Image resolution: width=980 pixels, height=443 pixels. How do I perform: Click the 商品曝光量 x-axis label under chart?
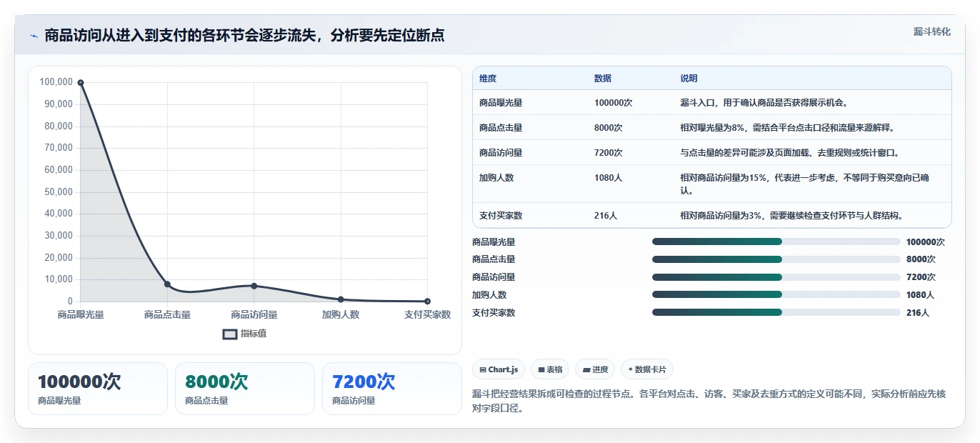click(81, 314)
